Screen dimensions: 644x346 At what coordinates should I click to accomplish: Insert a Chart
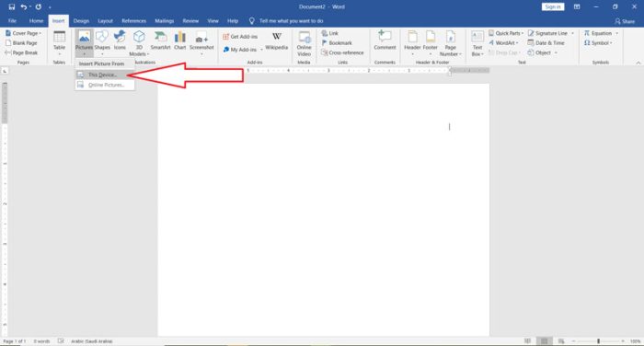pos(180,40)
